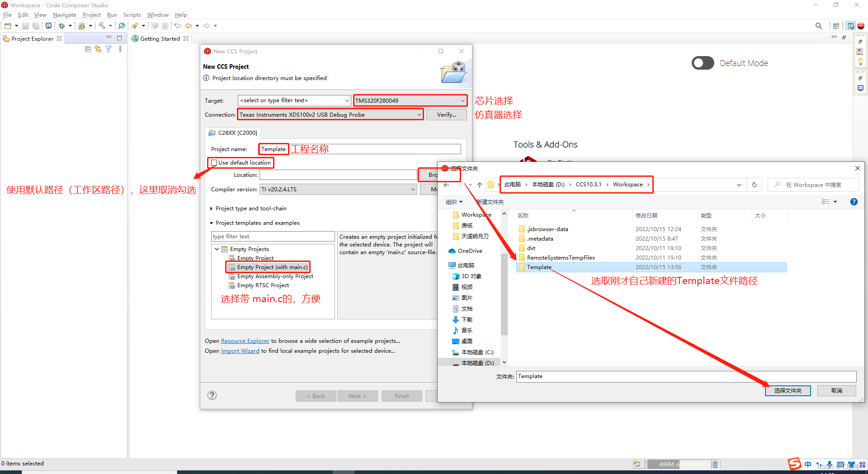Image resolution: width=868 pixels, height=474 pixels.
Task: Open the 组织 dropdown in folder dialog
Action: coord(454,202)
